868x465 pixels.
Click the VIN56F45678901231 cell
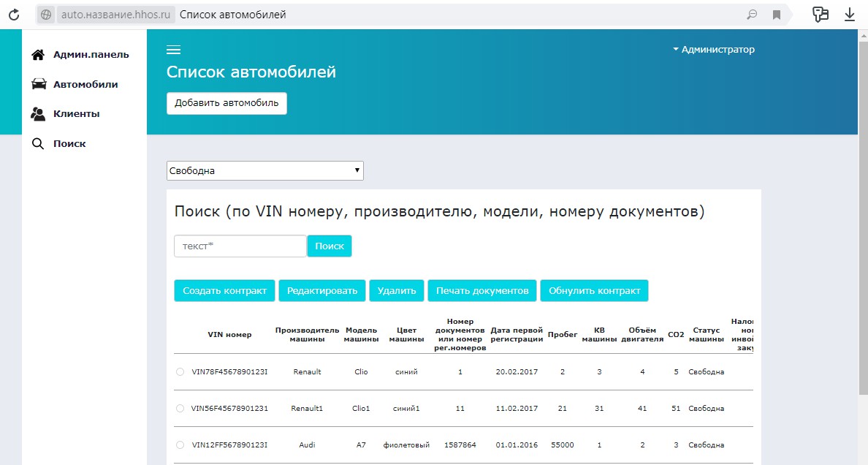coord(229,409)
